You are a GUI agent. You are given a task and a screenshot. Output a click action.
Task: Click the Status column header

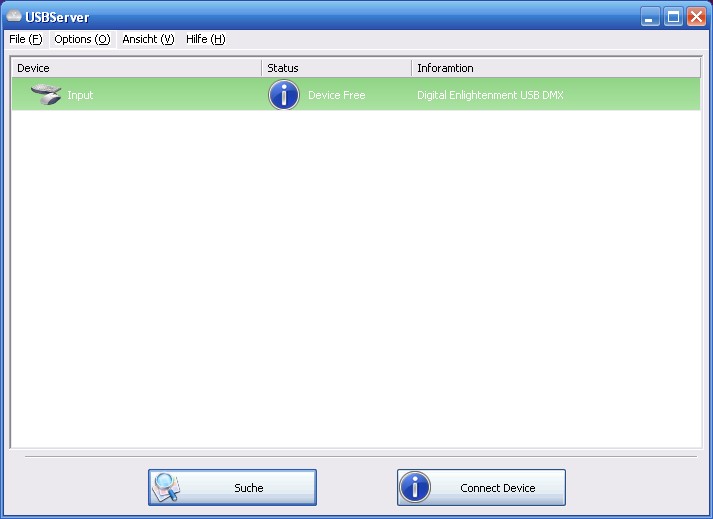(x=335, y=68)
